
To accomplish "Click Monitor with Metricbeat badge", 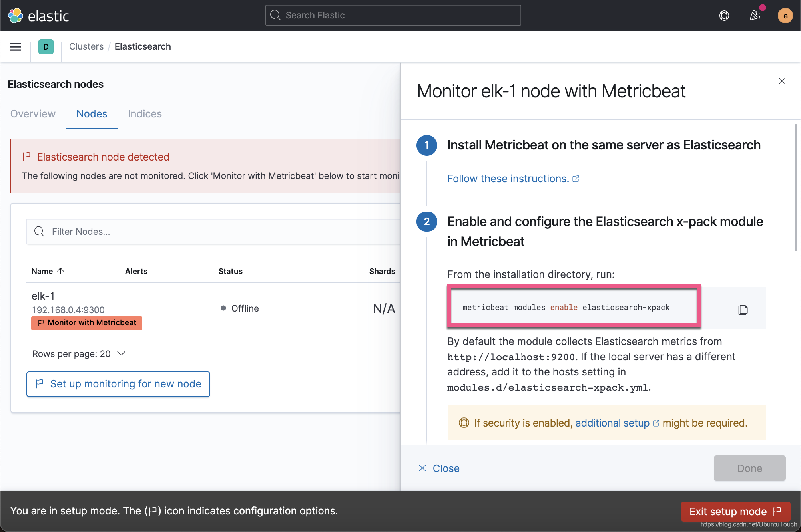I will pyautogui.click(x=87, y=323).
